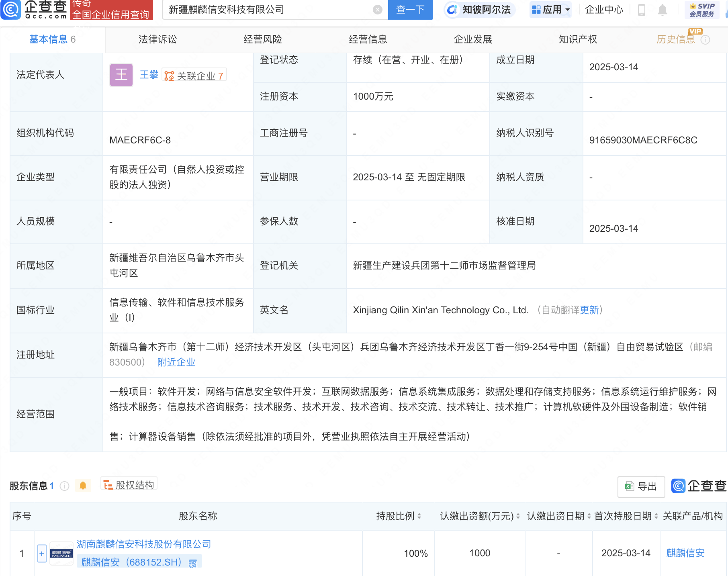728x576 pixels.
Task: Open the 王攀 profile link
Action: click(149, 75)
